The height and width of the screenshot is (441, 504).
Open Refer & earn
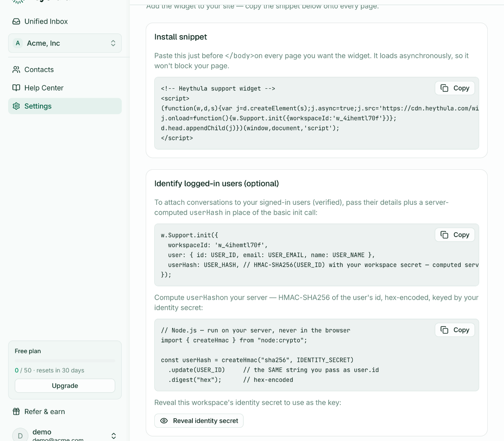click(65, 411)
